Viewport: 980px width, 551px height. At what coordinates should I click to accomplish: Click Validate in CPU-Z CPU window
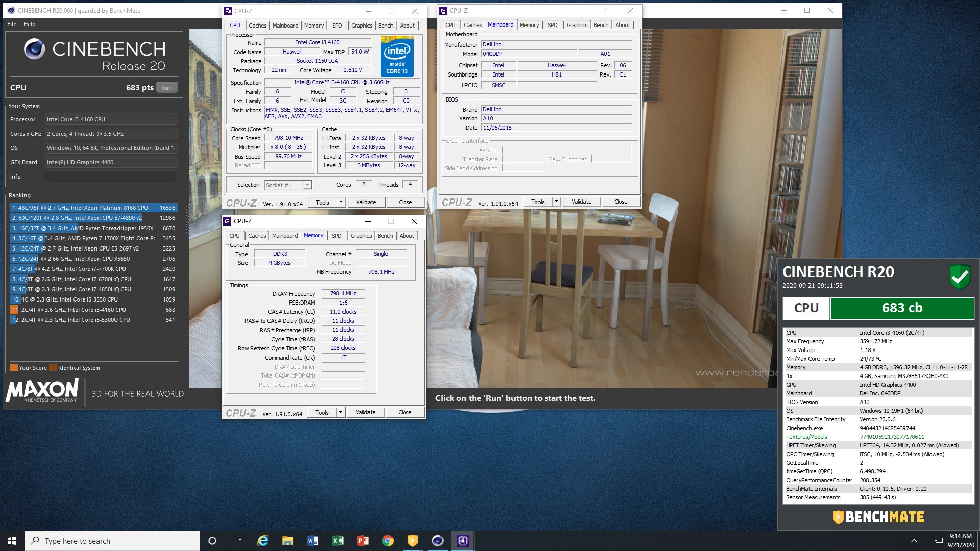[x=366, y=203]
